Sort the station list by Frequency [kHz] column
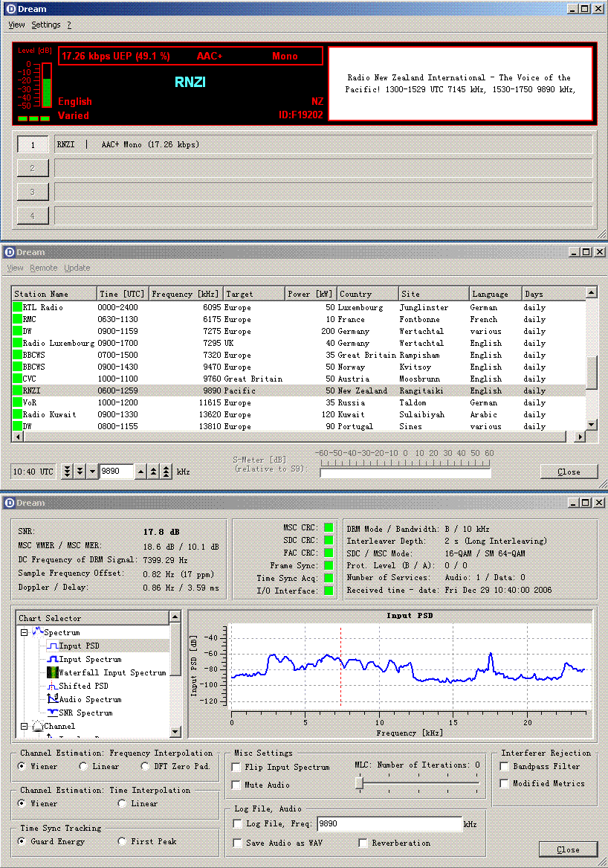The height and width of the screenshot is (868, 608). [185, 294]
